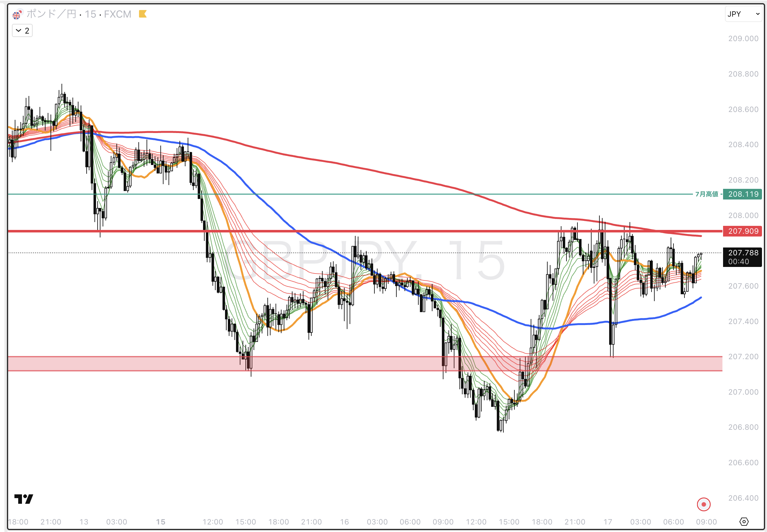Click the 207.788 current price label
This screenshot has height=532, width=767.
pos(743,253)
